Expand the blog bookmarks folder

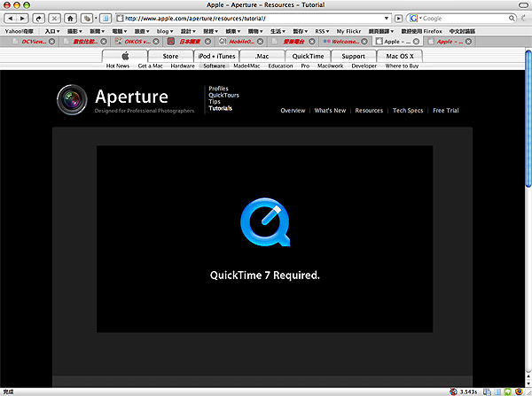coord(165,31)
